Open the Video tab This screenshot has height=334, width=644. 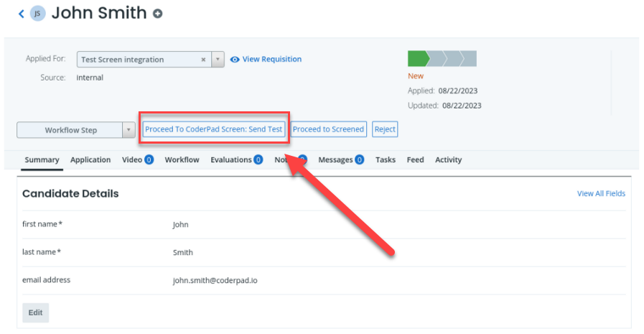(x=138, y=159)
